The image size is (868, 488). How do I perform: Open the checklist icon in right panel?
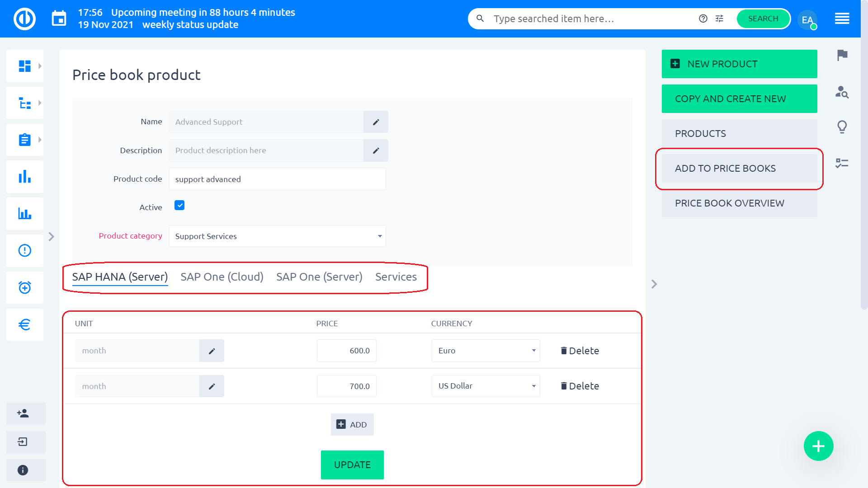842,163
